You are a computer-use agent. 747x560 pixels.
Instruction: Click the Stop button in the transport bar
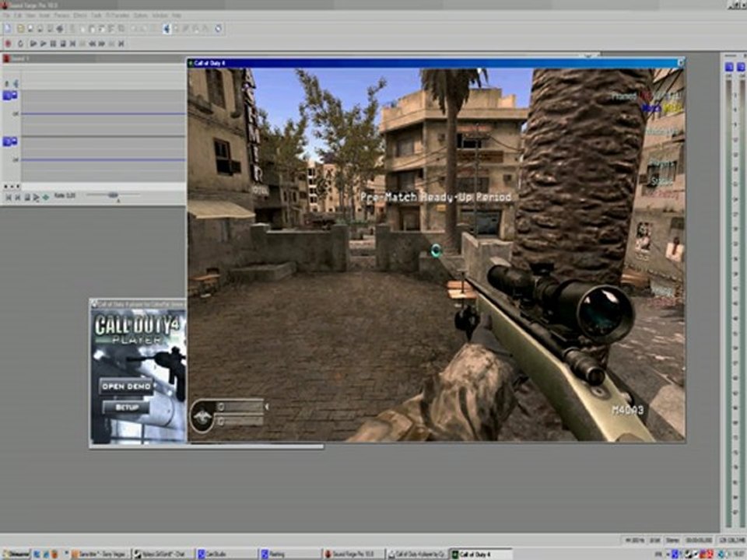point(63,44)
